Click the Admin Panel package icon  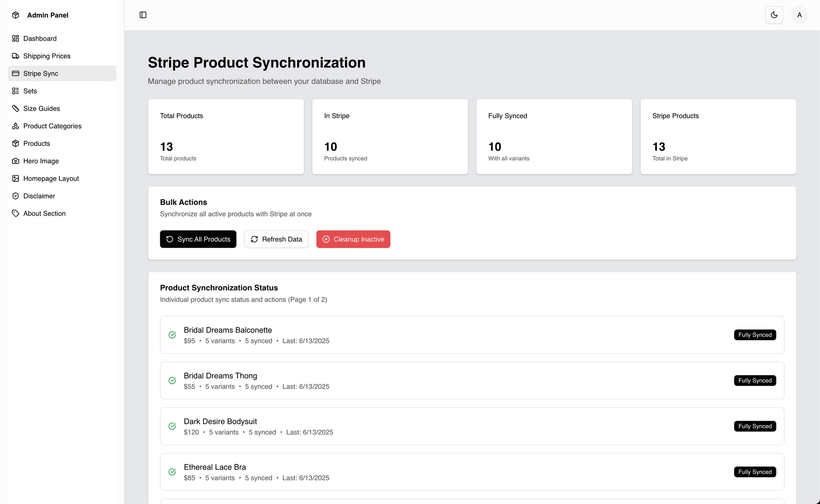[x=16, y=15]
